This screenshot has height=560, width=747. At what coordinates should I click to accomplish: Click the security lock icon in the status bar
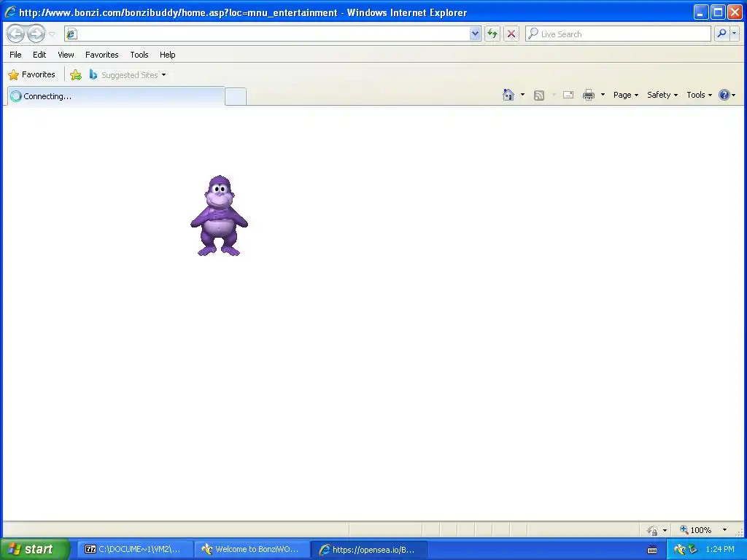[x=652, y=530]
